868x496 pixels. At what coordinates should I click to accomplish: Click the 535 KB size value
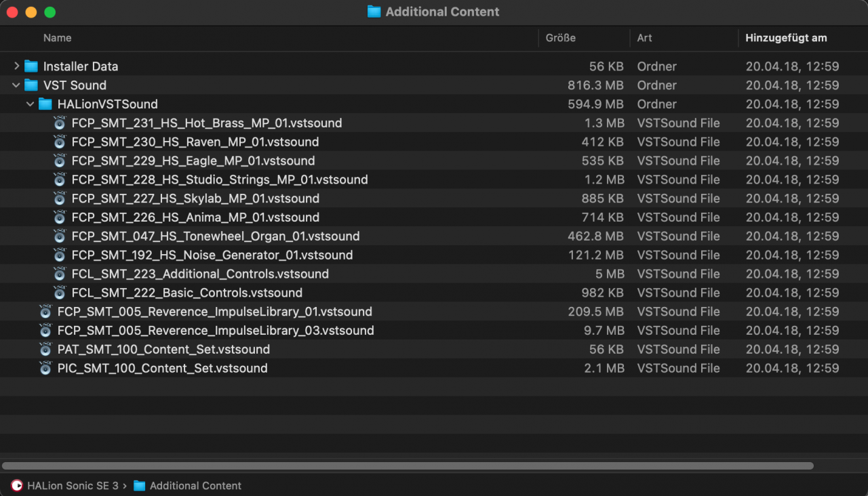tap(603, 161)
